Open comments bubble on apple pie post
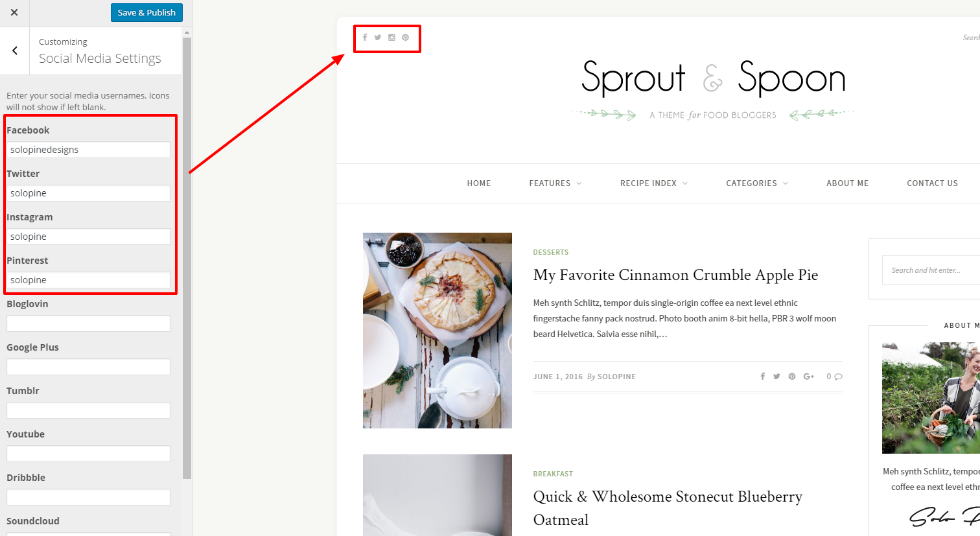The image size is (980, 536). (839, 377)
